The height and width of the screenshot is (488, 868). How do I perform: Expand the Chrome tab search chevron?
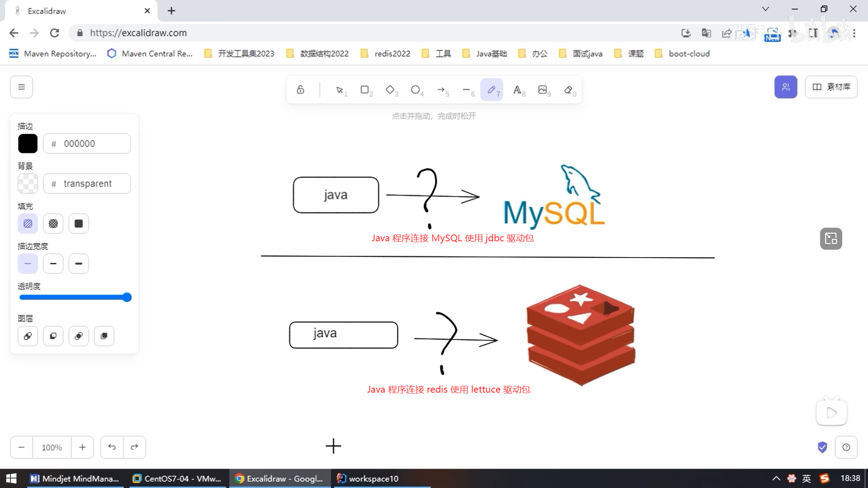point(765,9)
